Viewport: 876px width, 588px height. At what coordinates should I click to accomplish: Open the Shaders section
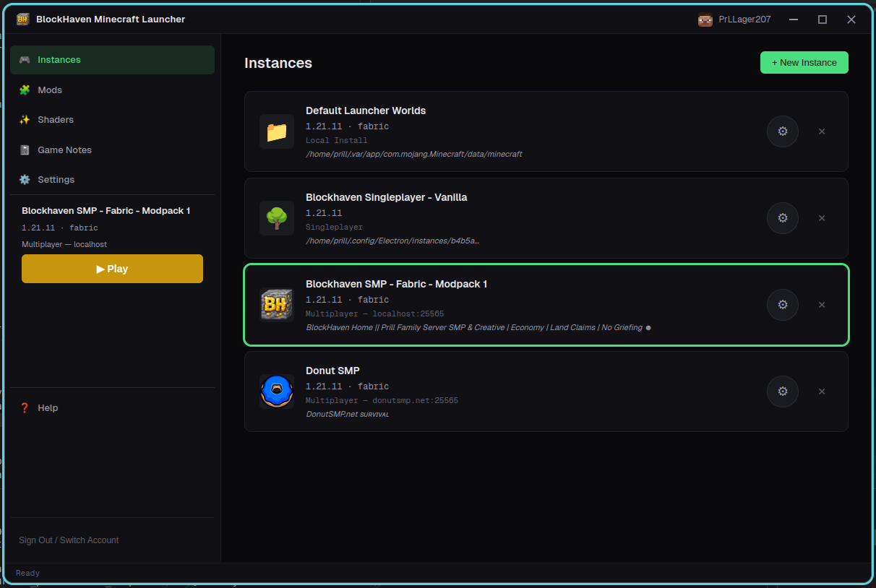click(x=112, y=120)
